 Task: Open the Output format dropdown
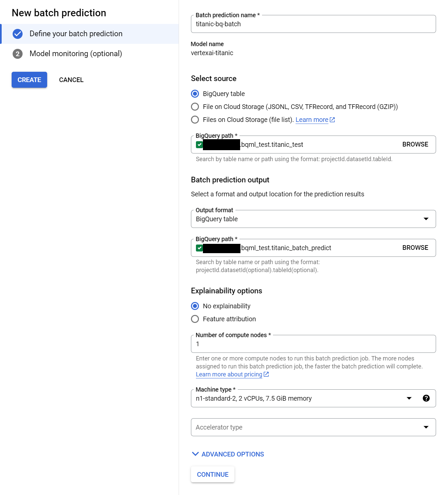click(x=426, y=219)
